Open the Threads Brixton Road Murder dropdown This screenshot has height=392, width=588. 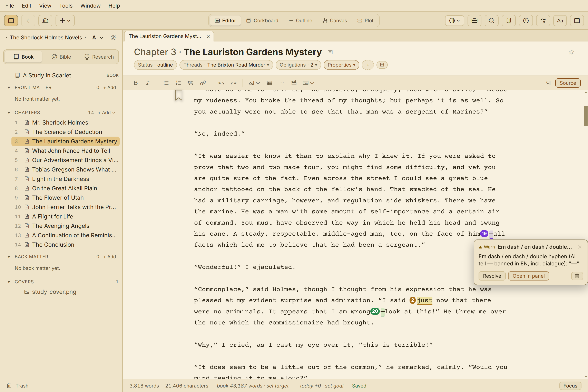(x=226, y=65)
